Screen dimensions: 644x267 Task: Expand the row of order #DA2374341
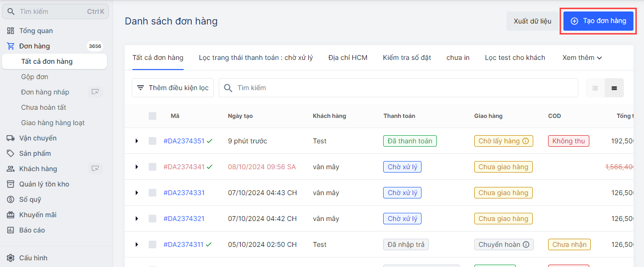tap(137, 167)
